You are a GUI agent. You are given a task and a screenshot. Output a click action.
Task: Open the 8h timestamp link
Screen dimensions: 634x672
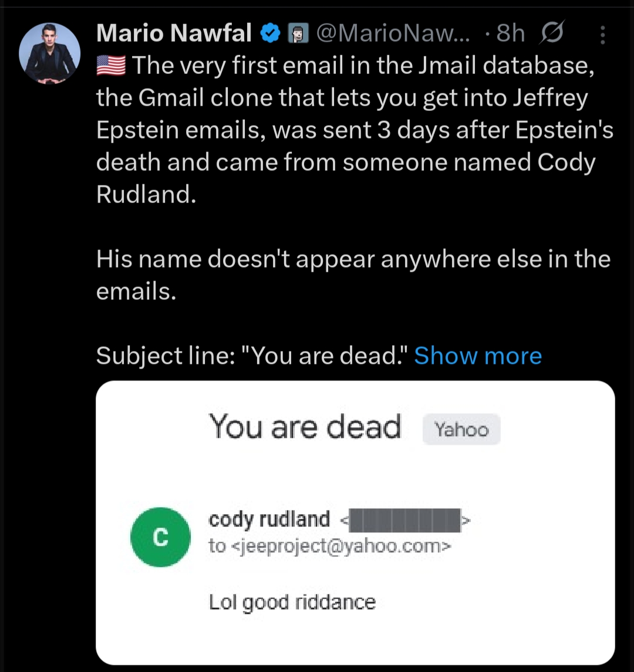tap(510, 35)
